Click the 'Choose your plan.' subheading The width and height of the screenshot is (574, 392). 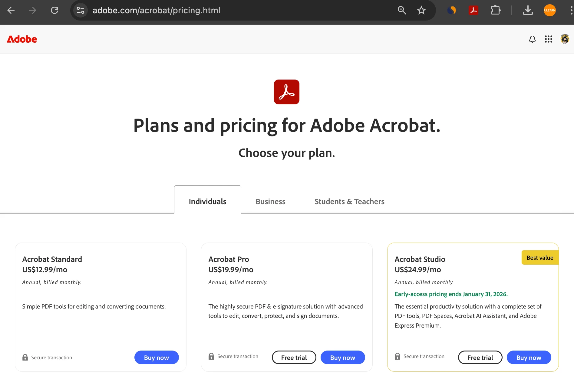[x=287, y=153]
